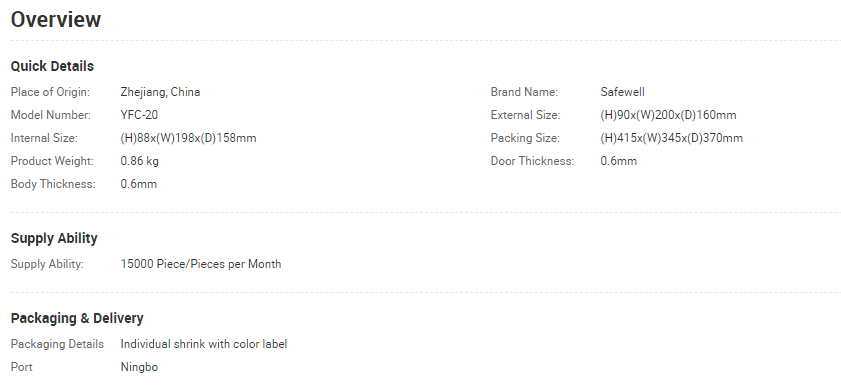
Task: Click the Port label
Action: tap(21, 367)
